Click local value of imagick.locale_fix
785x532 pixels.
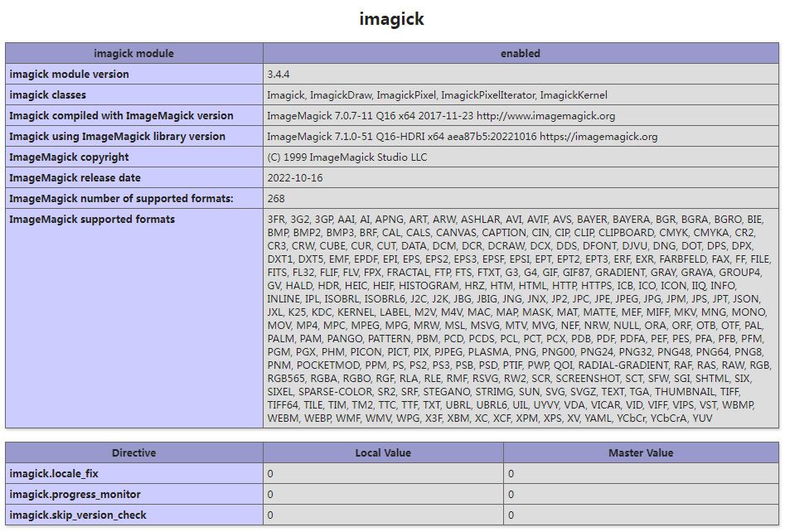(x=270, y=473)
